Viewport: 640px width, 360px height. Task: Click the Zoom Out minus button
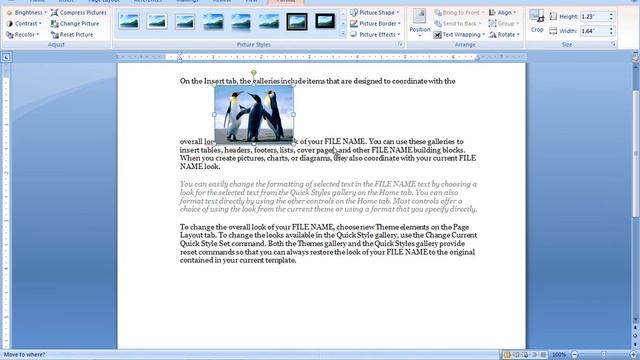tap(574, 355)
